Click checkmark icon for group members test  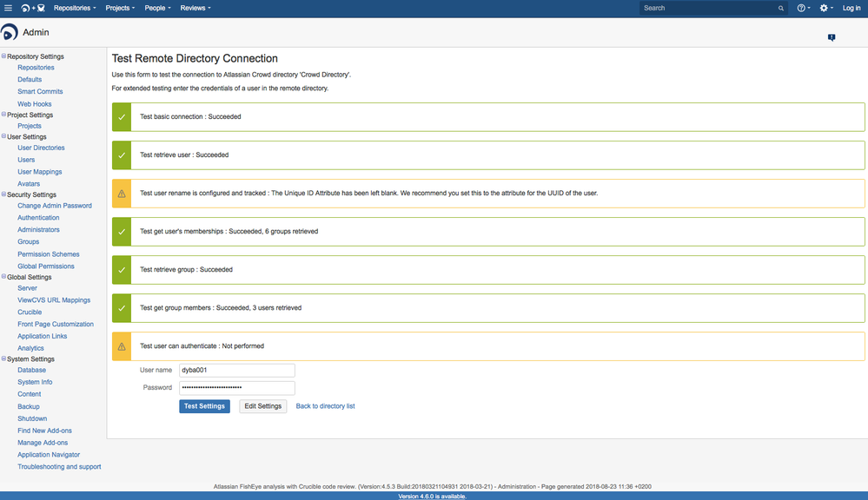(122, 308)
